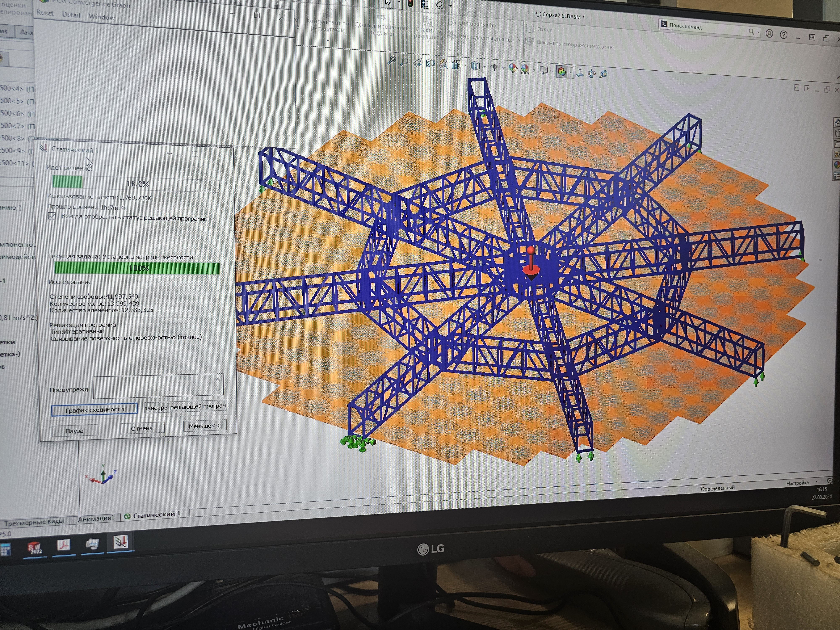Image resolution: width=840 pixels, height=630 pixels.
Task: Open Detail menu in PCG Convergence Graph
Action: (71, 15)
